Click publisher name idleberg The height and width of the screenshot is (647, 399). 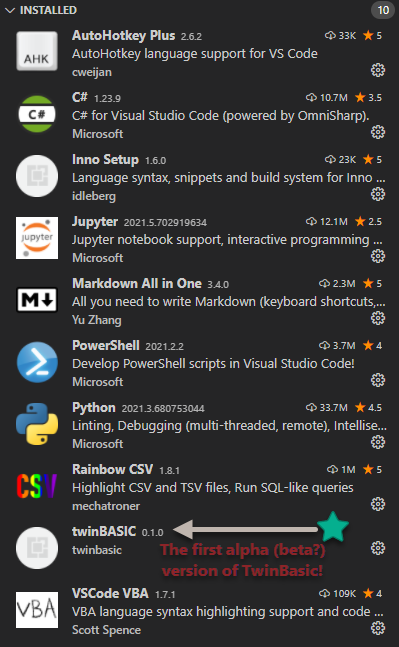94,196
